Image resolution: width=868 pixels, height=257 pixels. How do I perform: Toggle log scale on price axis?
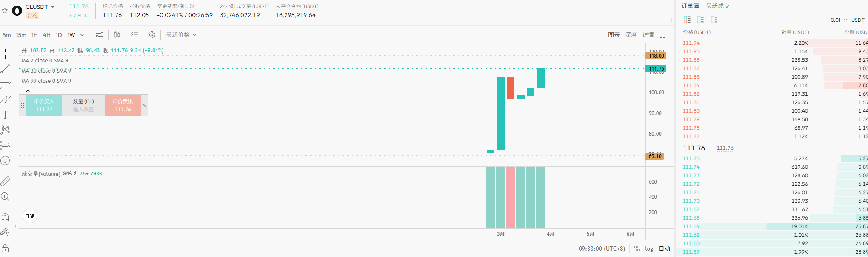(649, 249)
